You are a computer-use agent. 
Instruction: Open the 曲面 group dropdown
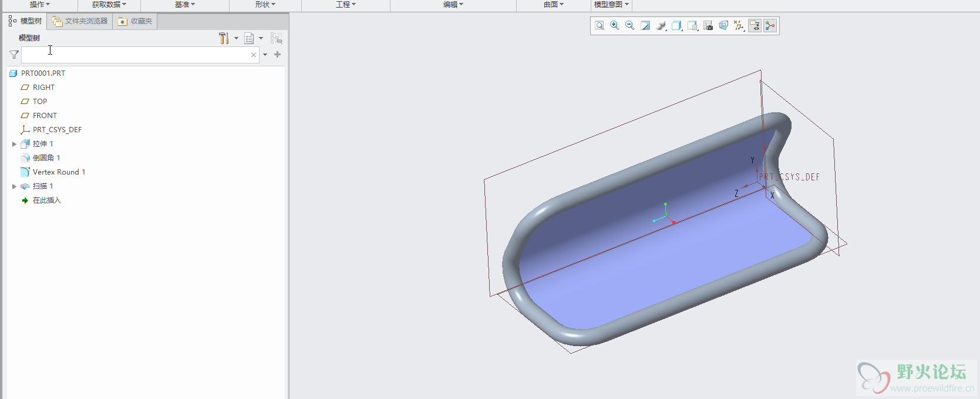[554, 5]
